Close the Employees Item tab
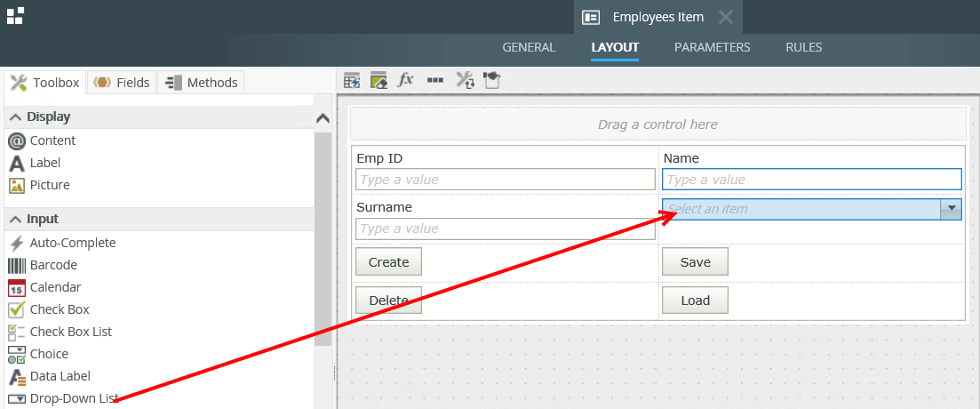 [x=726, y=17]
